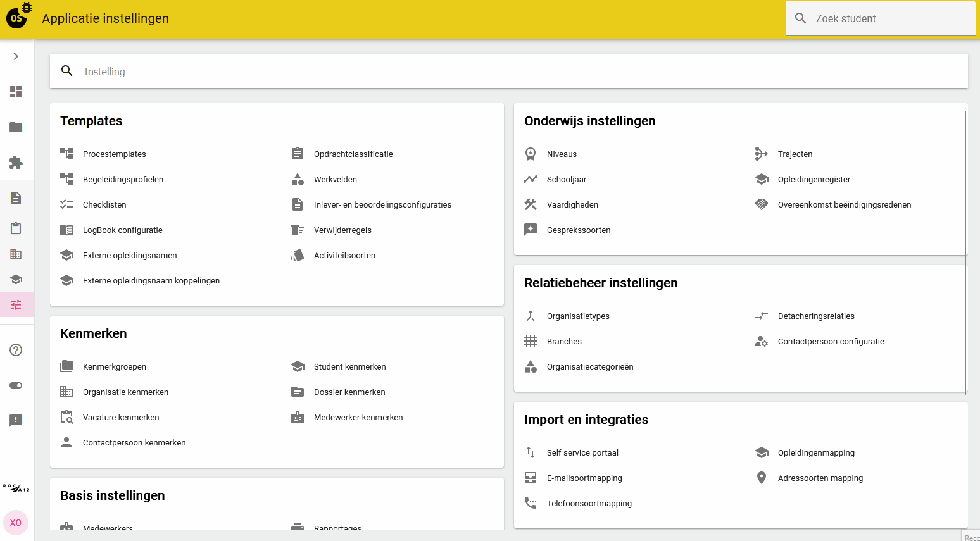Open Schooljaar

(x=566, y=179)
